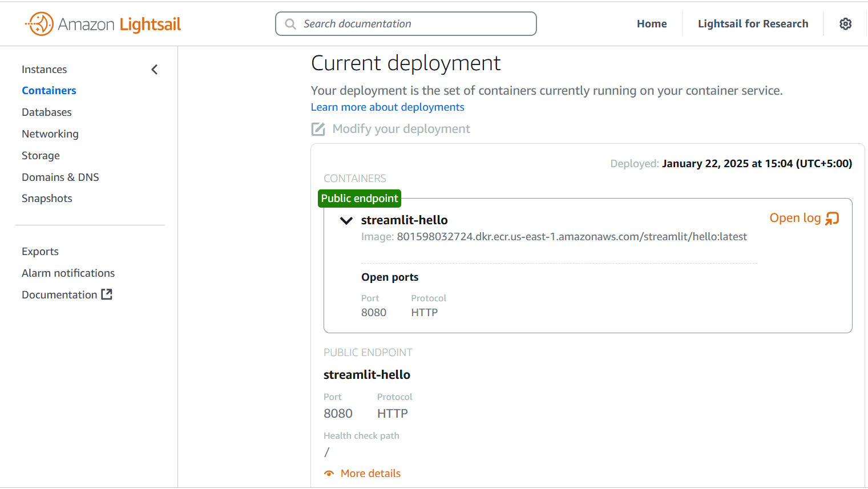Collapse the streamlit-hello container details

tap(346, 220)
